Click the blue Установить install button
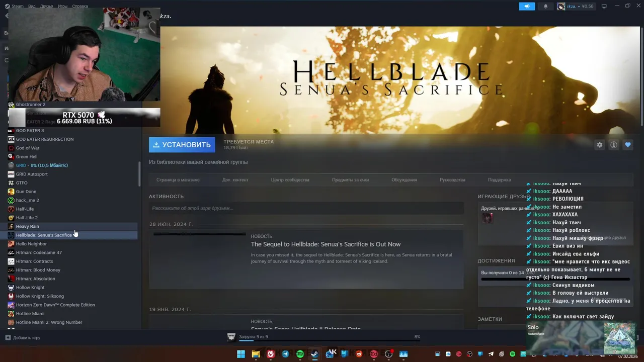This screenshot has height=362, width=644. click(x=182, y=145)
